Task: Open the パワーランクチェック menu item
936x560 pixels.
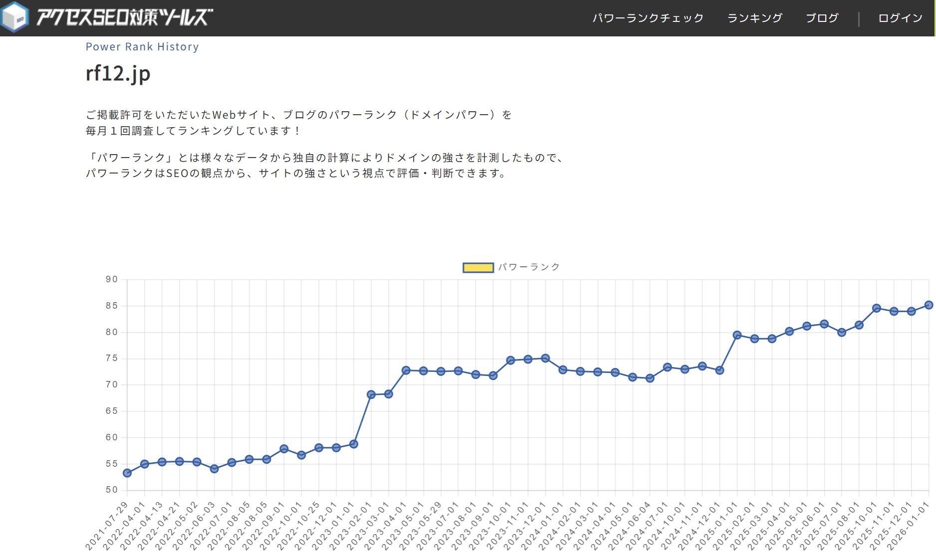Action: point(648,18)
